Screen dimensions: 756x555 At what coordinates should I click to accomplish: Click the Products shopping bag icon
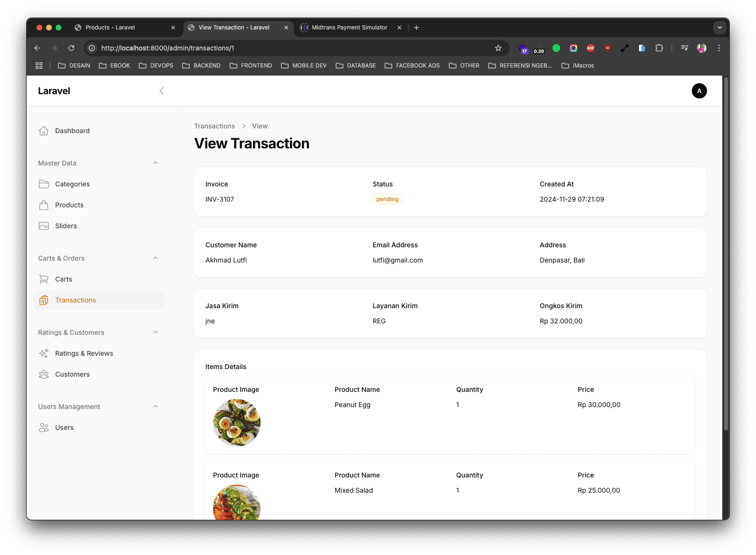point(44,205)
